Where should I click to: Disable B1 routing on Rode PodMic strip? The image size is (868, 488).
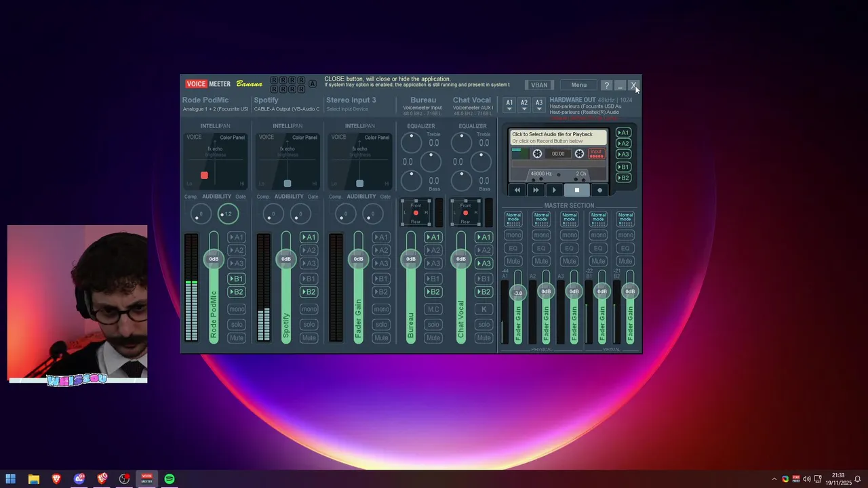click(x=236, y=279)
